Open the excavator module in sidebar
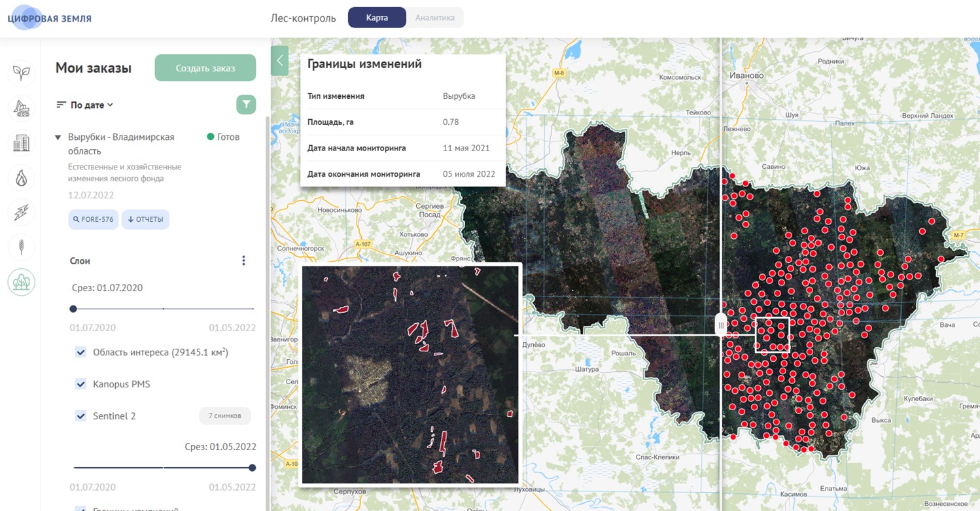This screenshot has height=511, width=980. pyautogui.click(x=21, y=107)
